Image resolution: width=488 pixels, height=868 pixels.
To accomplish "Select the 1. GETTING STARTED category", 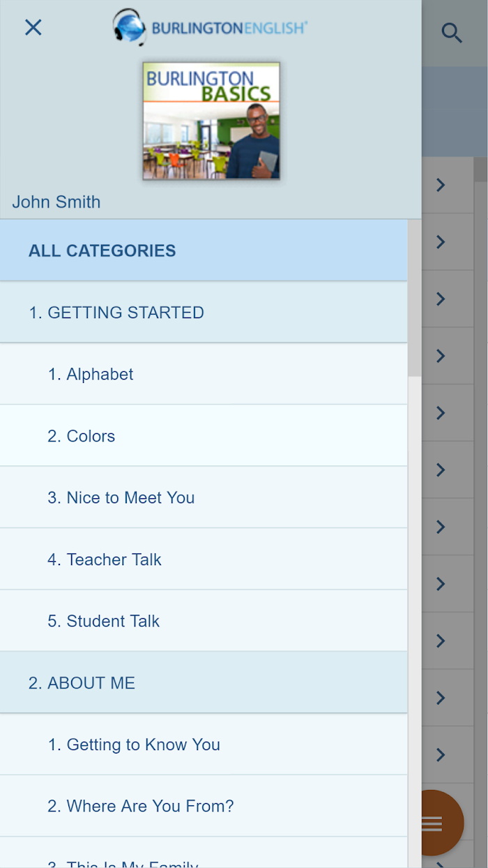I will [204, 313].
